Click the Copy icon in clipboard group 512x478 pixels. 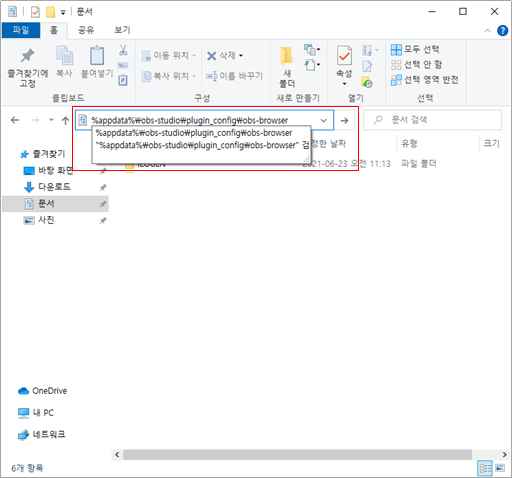[64, 55]
